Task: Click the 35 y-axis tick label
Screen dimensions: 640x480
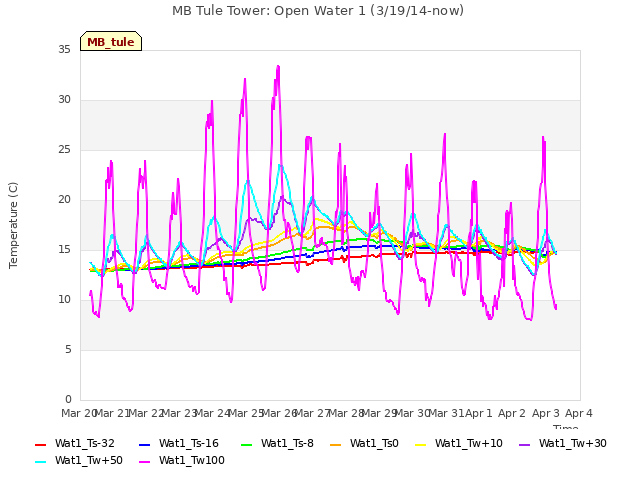Action: coord(64,50)
